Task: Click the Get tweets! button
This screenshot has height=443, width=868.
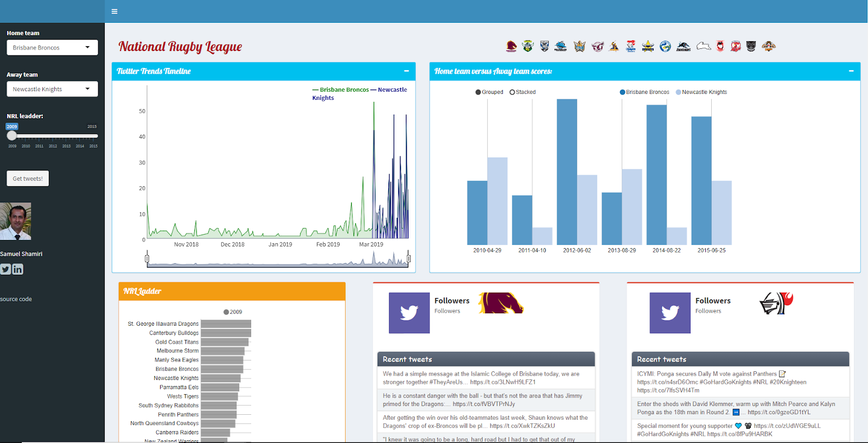Action: (28, 179)
